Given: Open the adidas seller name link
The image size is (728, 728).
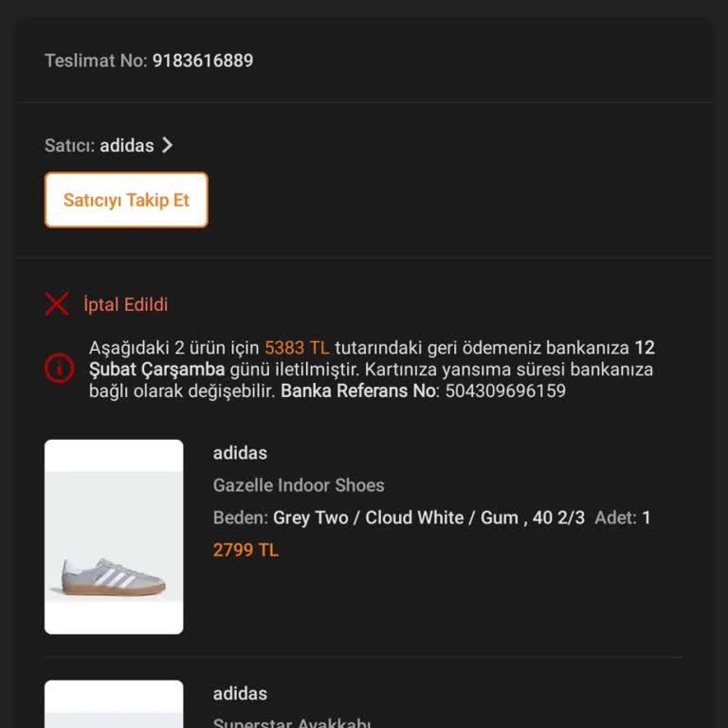Looking at the screenshot, I should pyautogui.click(x=127, y=146).
